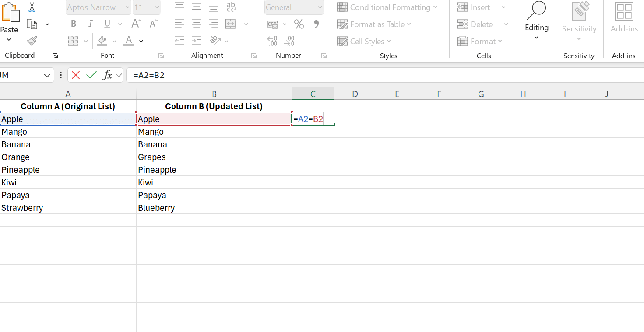Toggle Underline formatting
The height and width of the screenshot is (332, 644).
107,24
